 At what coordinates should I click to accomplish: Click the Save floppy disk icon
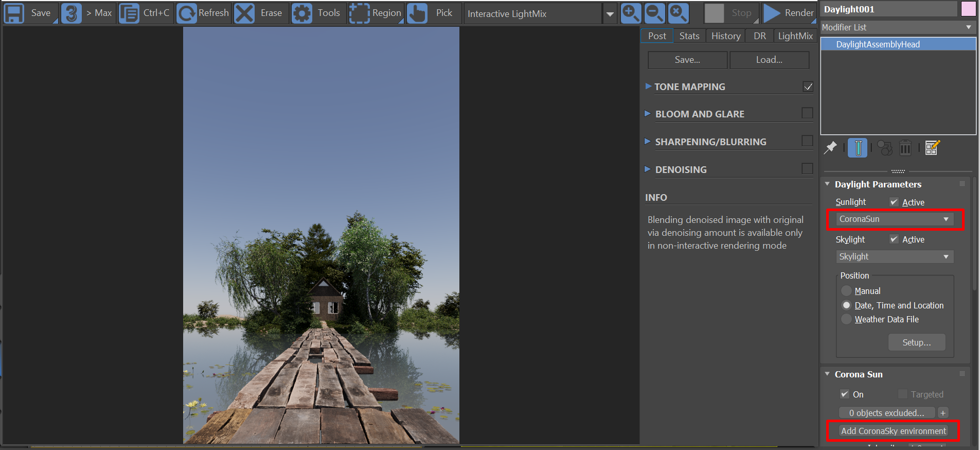click(x=14, y=13)
